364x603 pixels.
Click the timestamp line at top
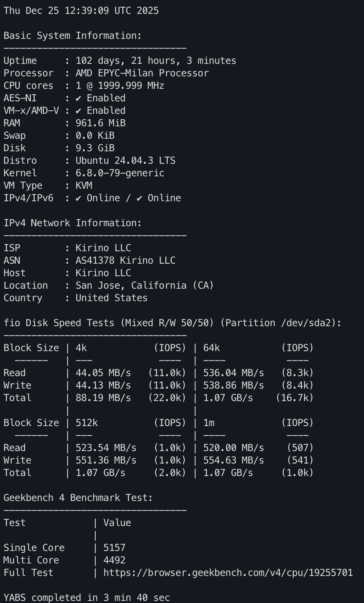click(81, 10)
